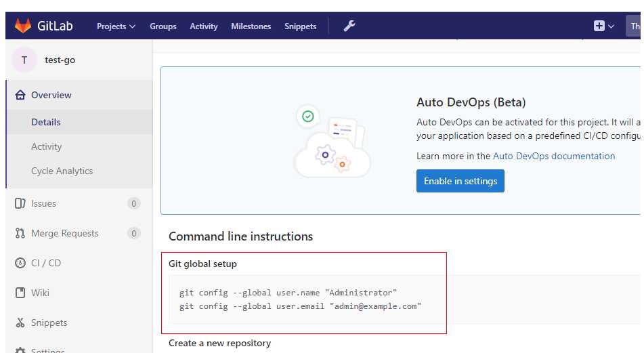Click the Wiki book icon
644x353 pixels.
tap(20, 293)
